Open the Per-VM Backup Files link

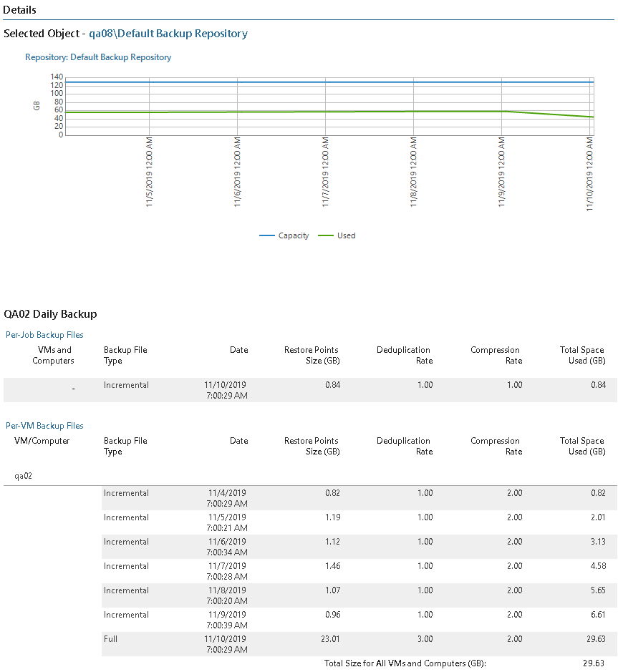click(44, 425)
